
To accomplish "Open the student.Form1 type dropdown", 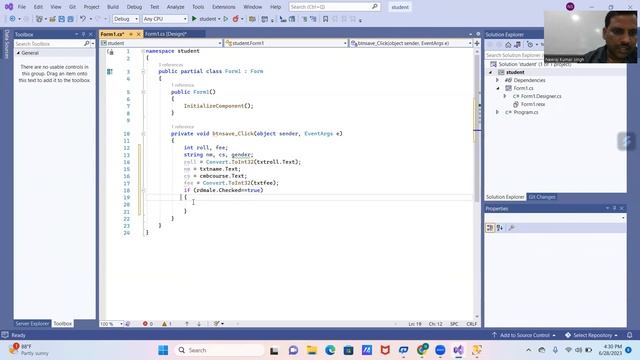I will 286,43.
